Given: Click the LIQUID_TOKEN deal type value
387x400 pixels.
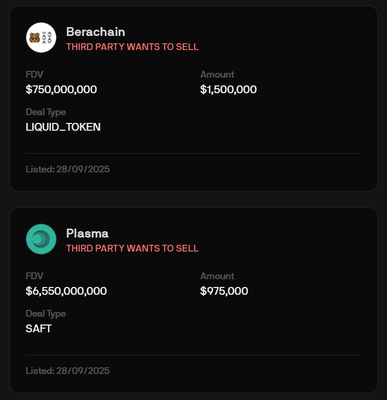Looking at the screenshot, I should click(x=63, y=127).
